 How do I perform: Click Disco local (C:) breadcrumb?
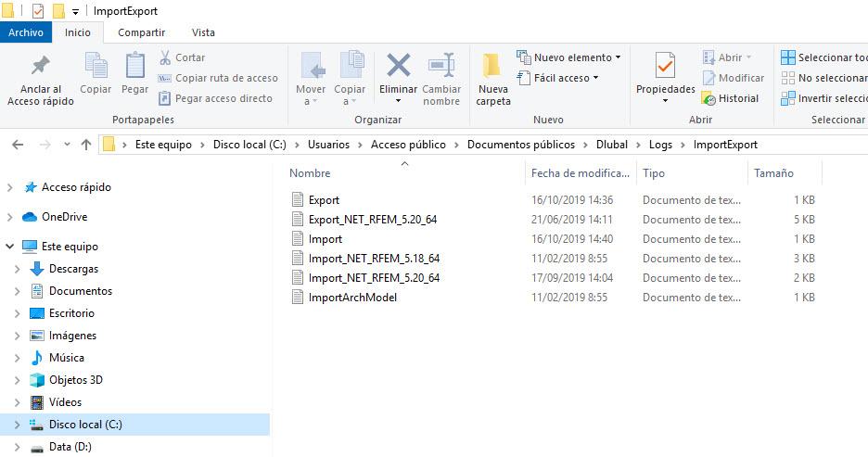tap(249, 145)
